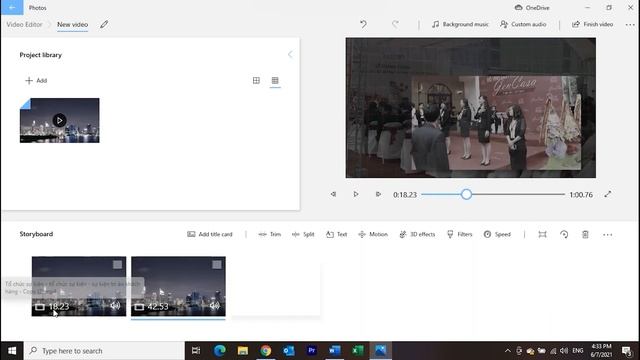Open Word from taskbar

click(335, 351)
